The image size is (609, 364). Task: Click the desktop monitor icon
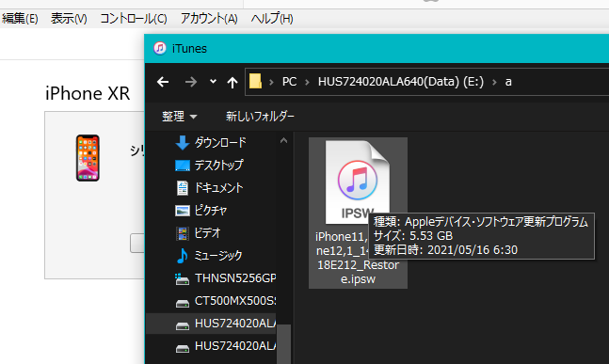[x=183, y=166]
